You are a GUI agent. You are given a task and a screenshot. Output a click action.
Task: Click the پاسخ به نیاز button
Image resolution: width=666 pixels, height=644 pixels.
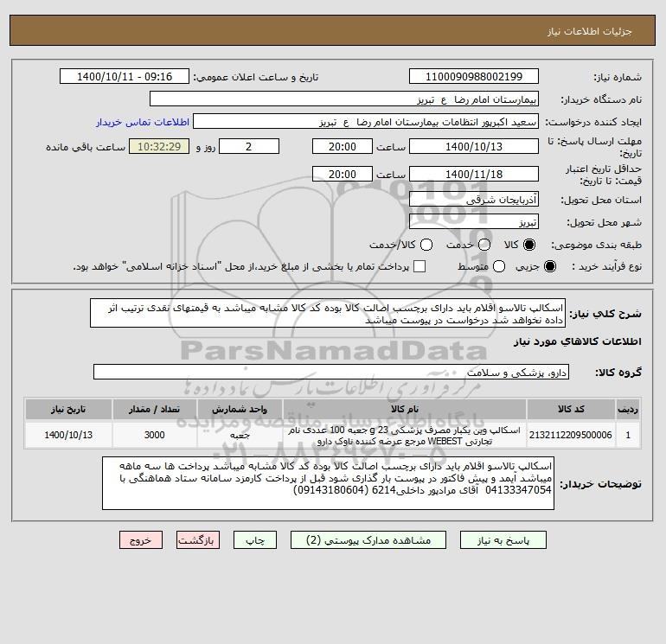click(x=503, y=540)
